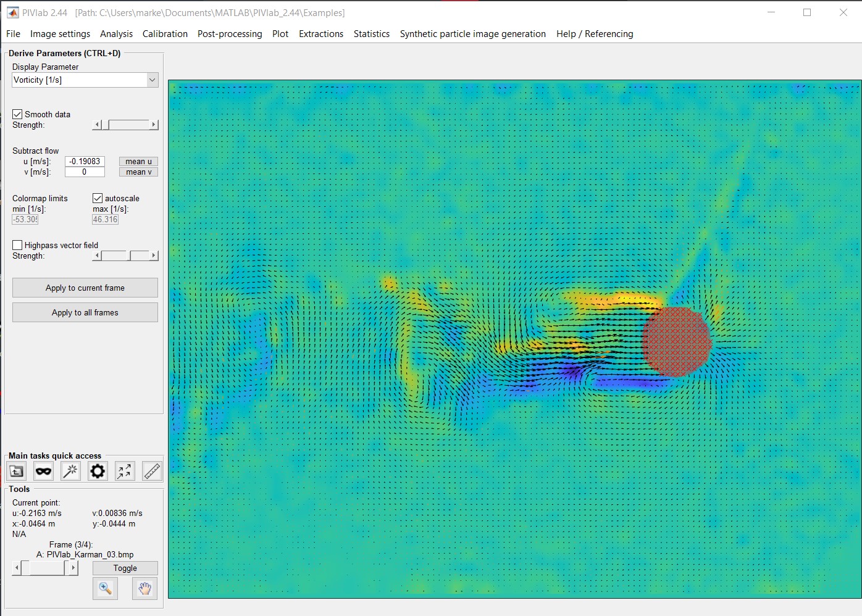Activate the magnifier zoom tool
The height and width of the screenshot is (616, 862).
[x=106, y=588]
